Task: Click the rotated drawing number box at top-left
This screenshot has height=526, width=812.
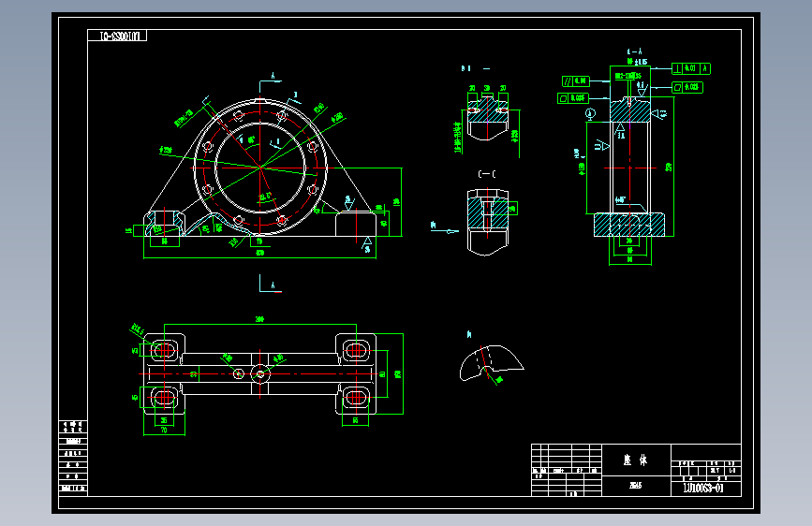Action: (117, 36)
